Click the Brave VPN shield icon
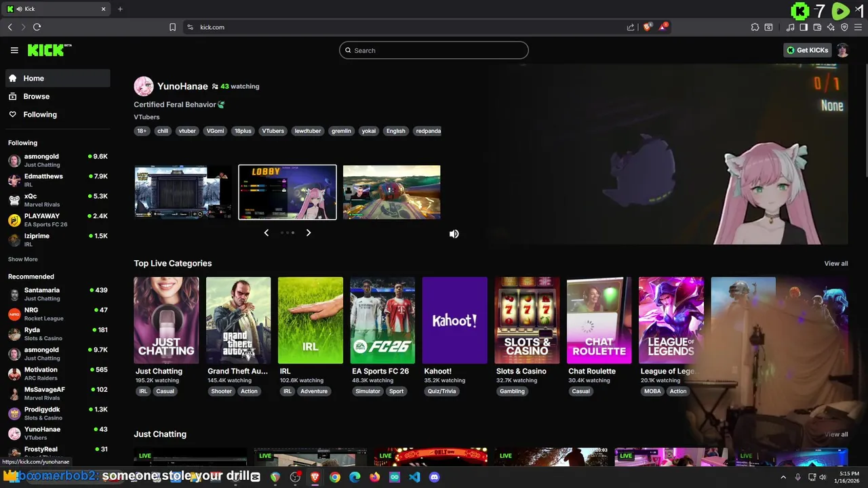Viewport: 868px width, 488px height. point(844,27)
